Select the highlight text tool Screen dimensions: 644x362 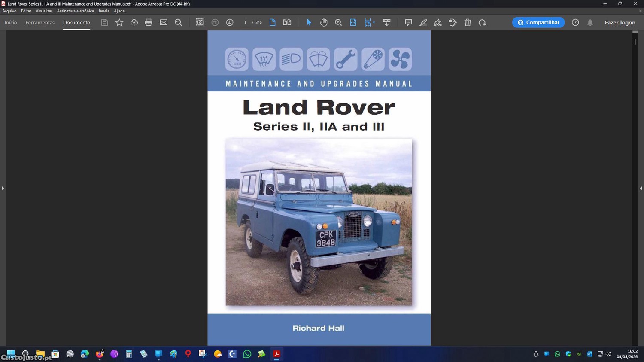pyautogui.click(x=423, y=22)
